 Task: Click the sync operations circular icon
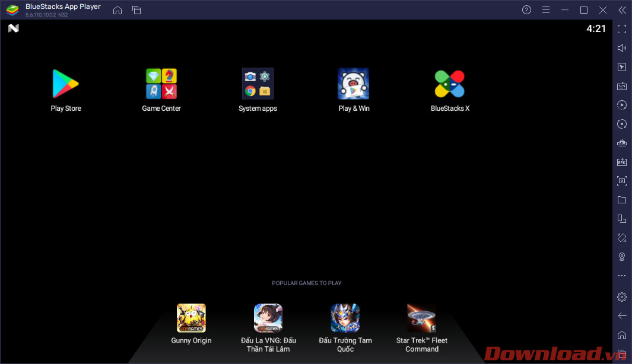tap(622, 124)
